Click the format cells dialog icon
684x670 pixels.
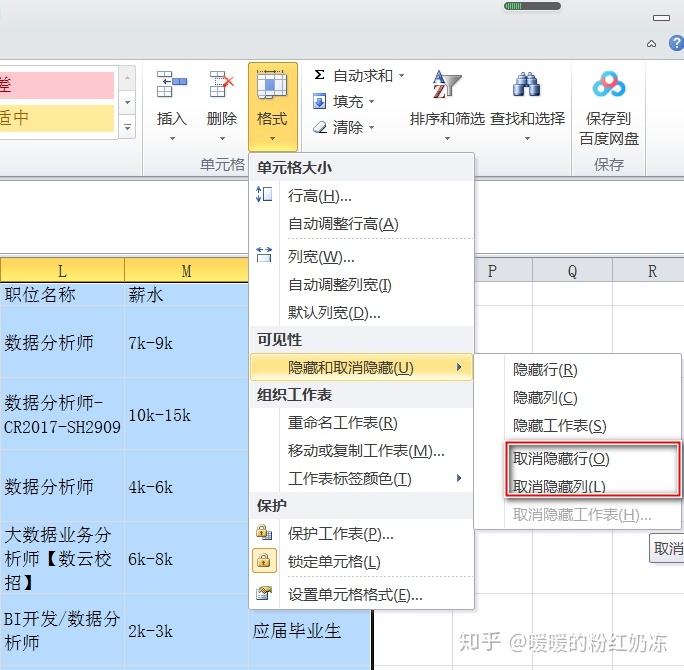pos(264,593)
